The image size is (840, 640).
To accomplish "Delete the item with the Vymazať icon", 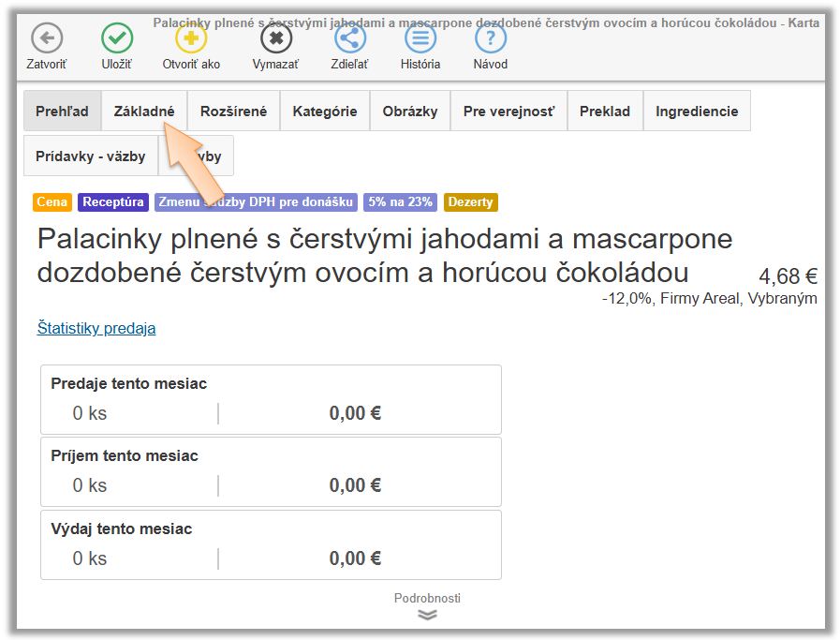I will coord(275,38).
